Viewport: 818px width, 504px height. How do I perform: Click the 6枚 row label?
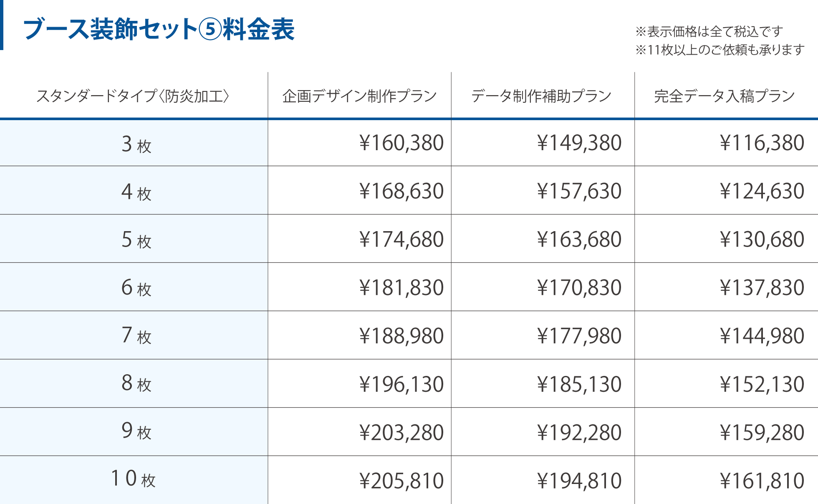pos(136,288)
